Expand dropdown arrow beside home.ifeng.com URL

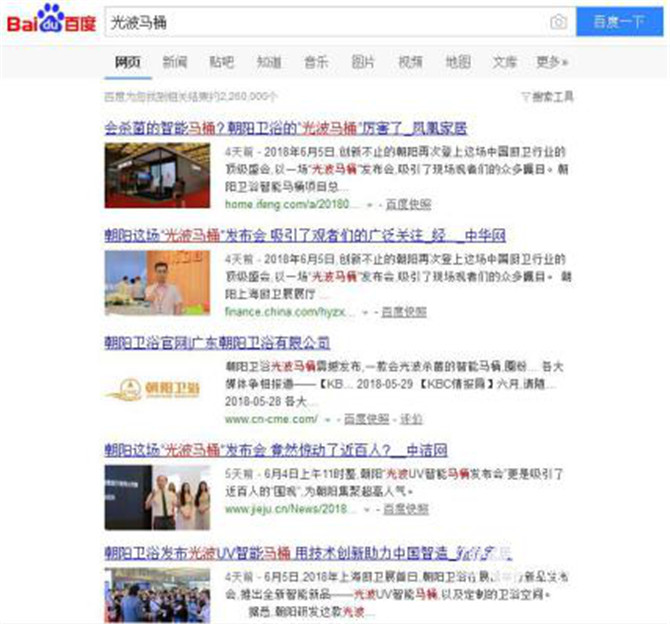[370, 205]
